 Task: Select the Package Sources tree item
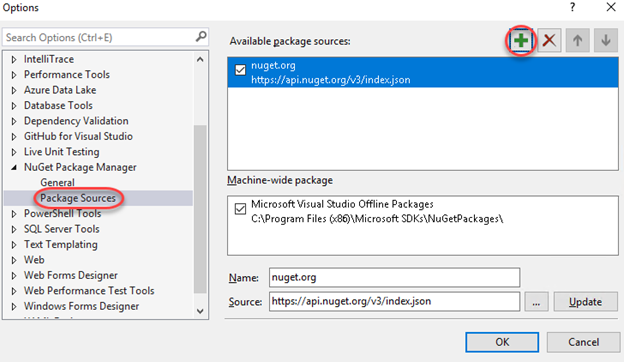(x=78, y=198)
